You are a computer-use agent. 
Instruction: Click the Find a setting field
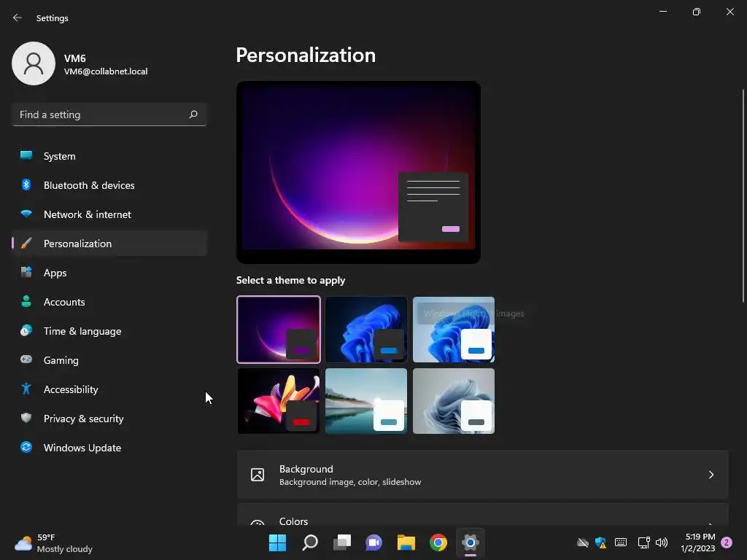tap(109, 114)
